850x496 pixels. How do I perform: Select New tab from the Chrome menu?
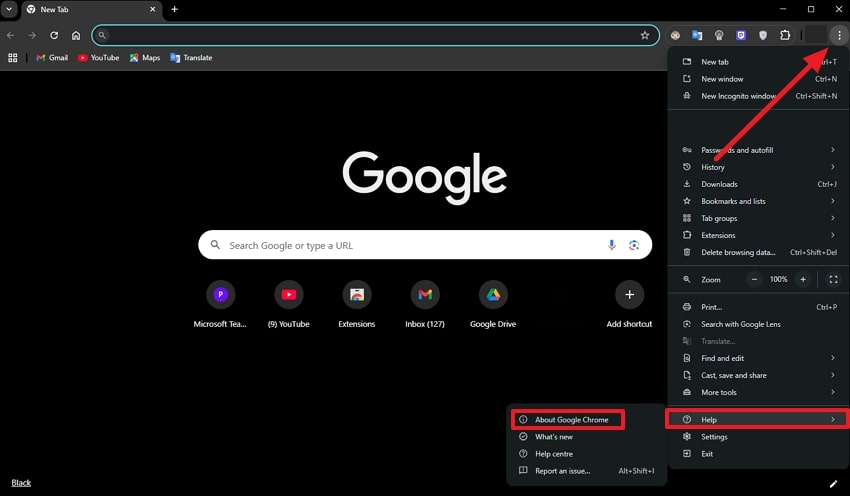point(758,62)
